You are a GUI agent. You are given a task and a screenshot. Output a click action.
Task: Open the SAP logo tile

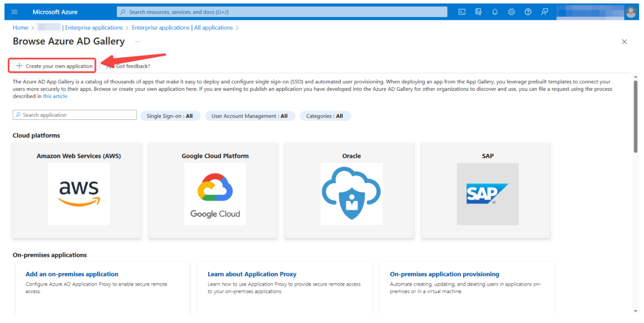click(488, 194)
